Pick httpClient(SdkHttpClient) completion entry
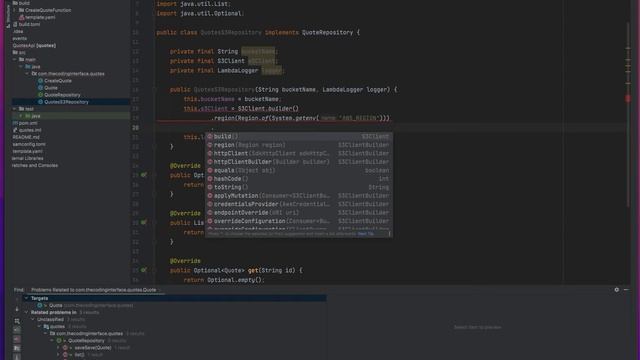 click(x=299, y=153)
